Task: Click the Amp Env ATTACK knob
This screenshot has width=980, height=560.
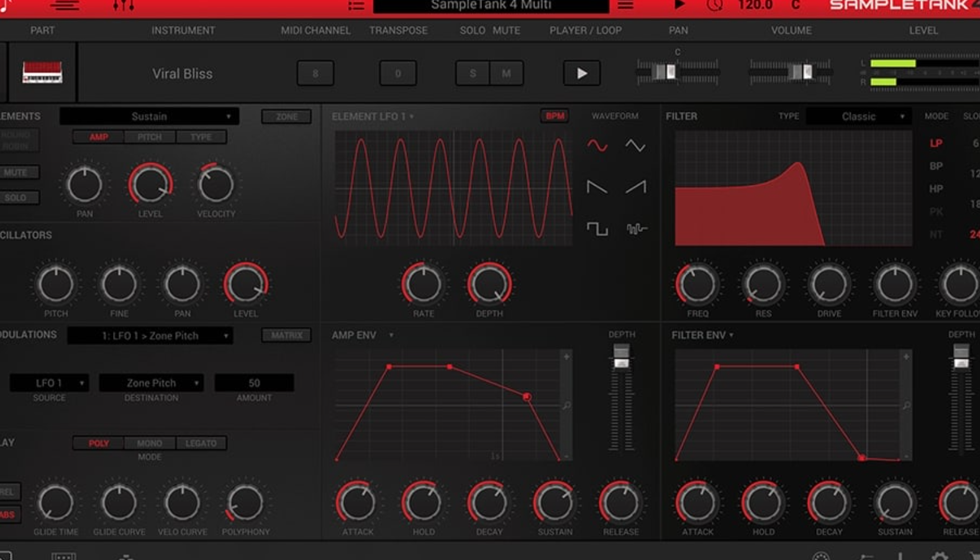Action: pyautogui.click(x=357, y=502)
